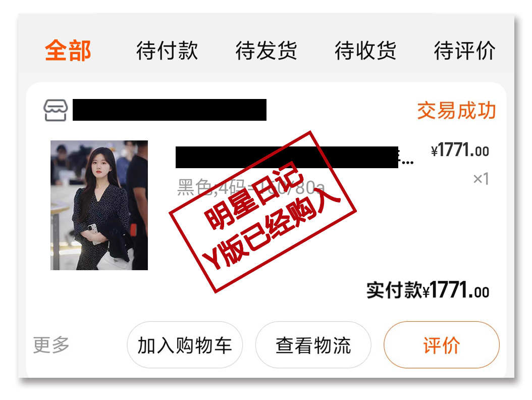Click the 加入购物车 button
The height and width of the screenshot is (400, 532).
coord(185,345)
